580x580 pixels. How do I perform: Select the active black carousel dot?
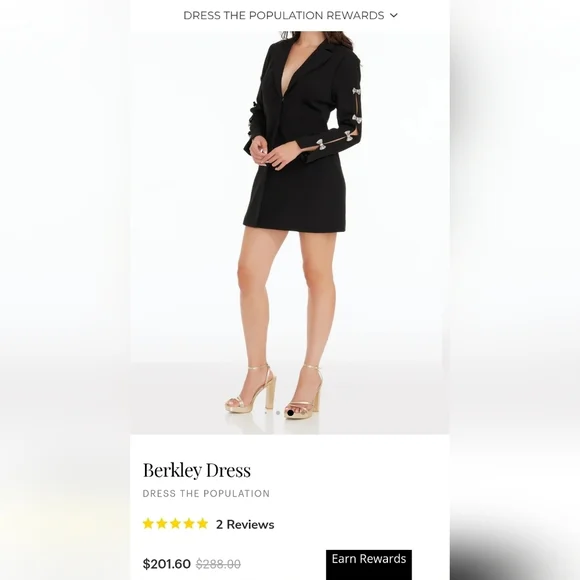click(290, 412)
